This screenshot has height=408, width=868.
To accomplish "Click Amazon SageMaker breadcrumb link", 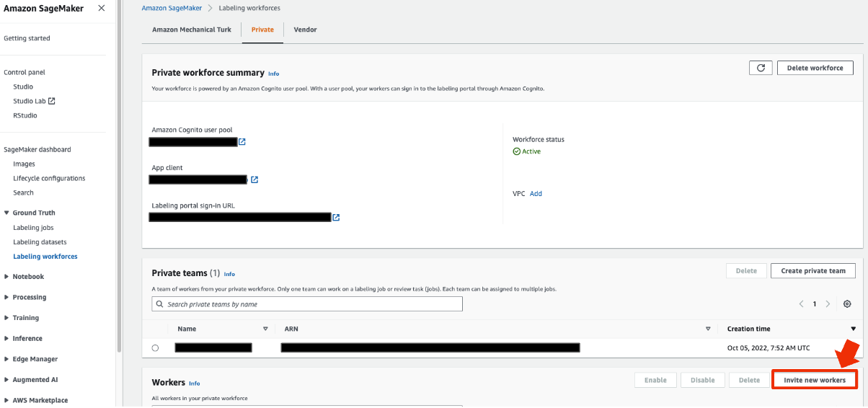I will (172, 8).
